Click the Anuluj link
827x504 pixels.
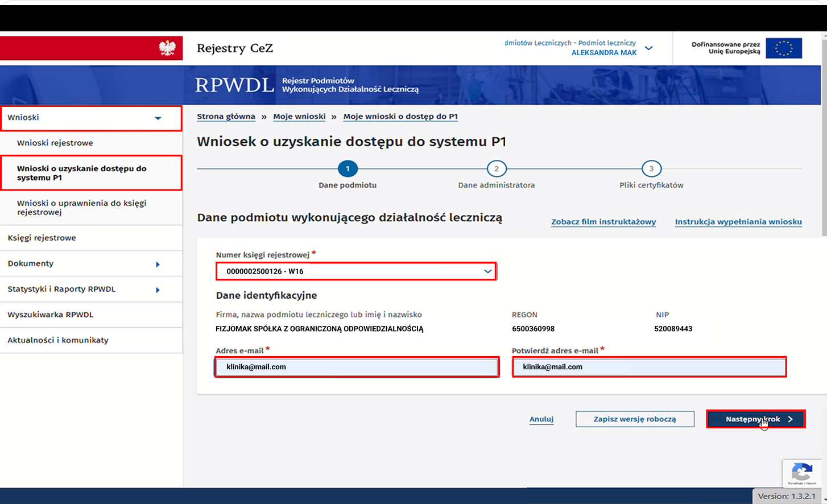click(x=541, y=419)
